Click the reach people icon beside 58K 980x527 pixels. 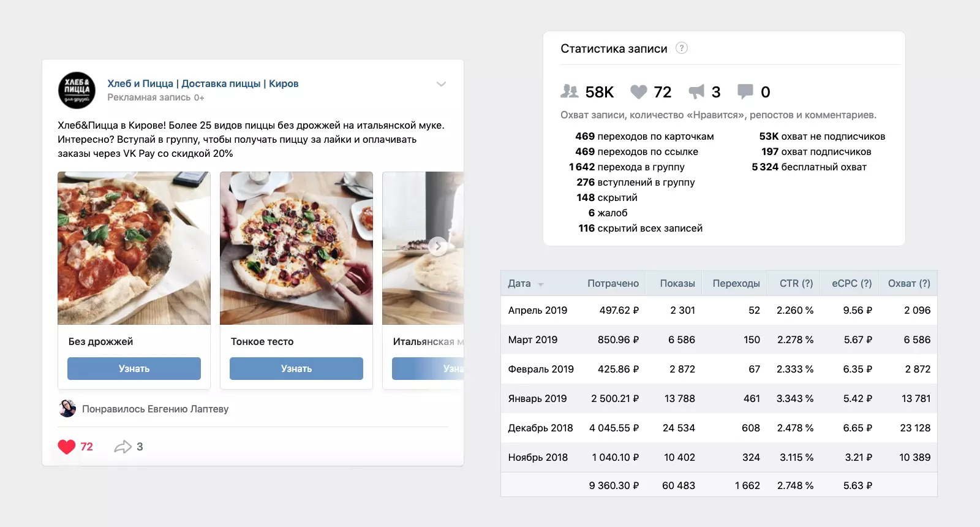(x=570, y=92)
